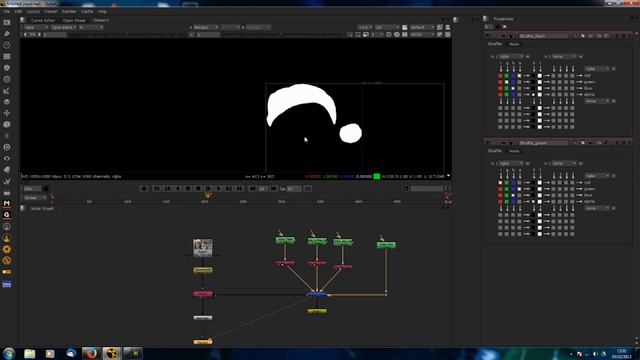Toggle Shuffle_hair green output green-source box
This screenshot has width=640, height=360.
point(507,82)
